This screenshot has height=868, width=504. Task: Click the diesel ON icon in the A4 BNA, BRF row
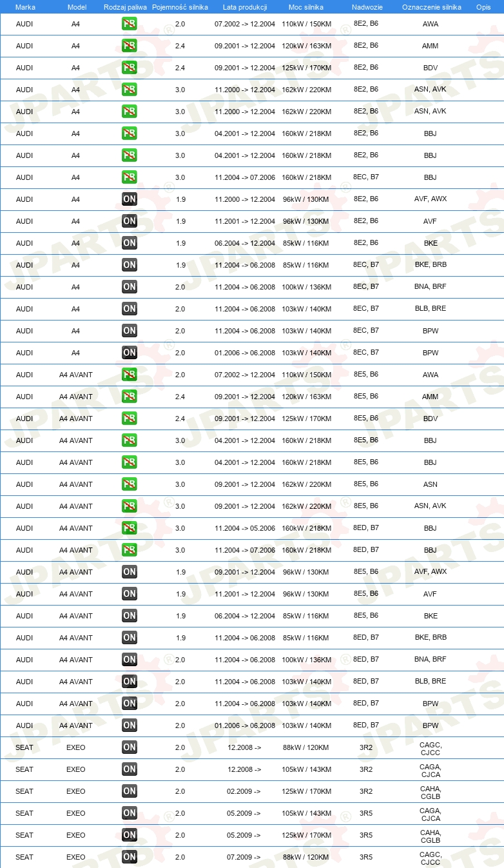coord(129,287)
